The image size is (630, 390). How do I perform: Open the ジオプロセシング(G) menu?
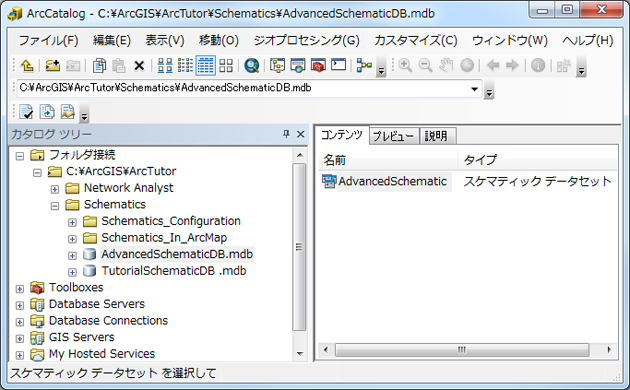coord(306,40)
